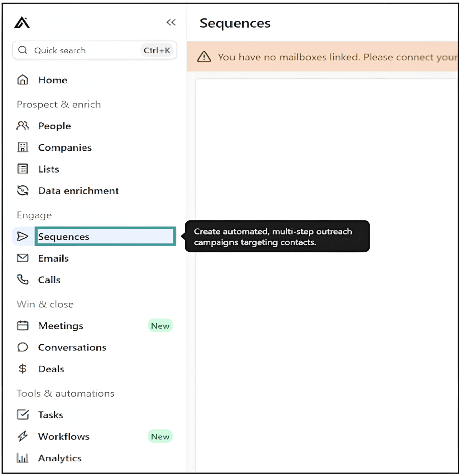Click the People icon
The height and width of the screenshot is (476, 462).
[x=23, y=126]
